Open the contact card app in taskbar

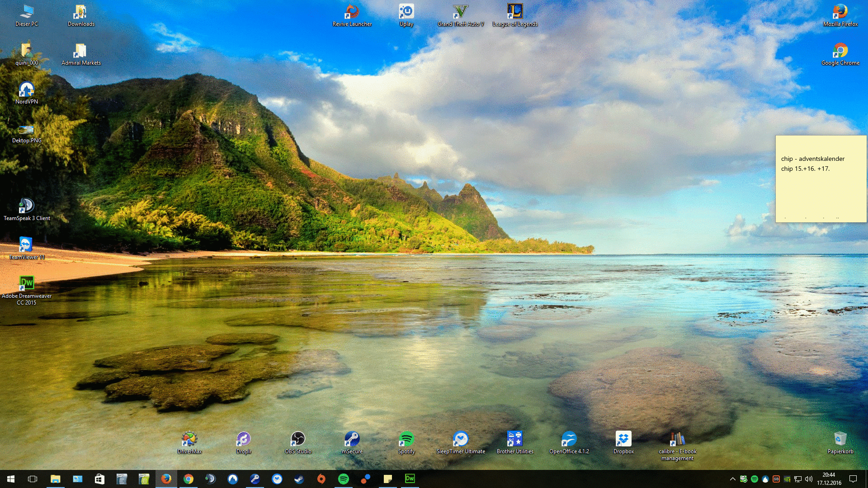click(x=77, y=479)
